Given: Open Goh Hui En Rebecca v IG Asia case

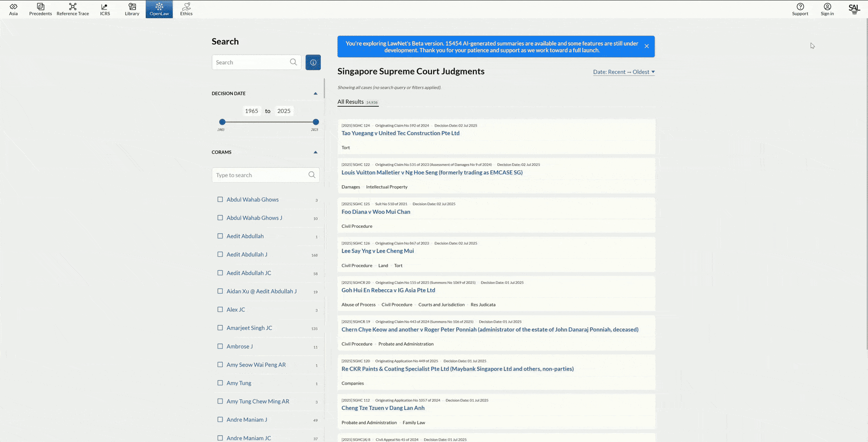Looking at the screenshot, I should pyautogui.click(x=388, y=291).
